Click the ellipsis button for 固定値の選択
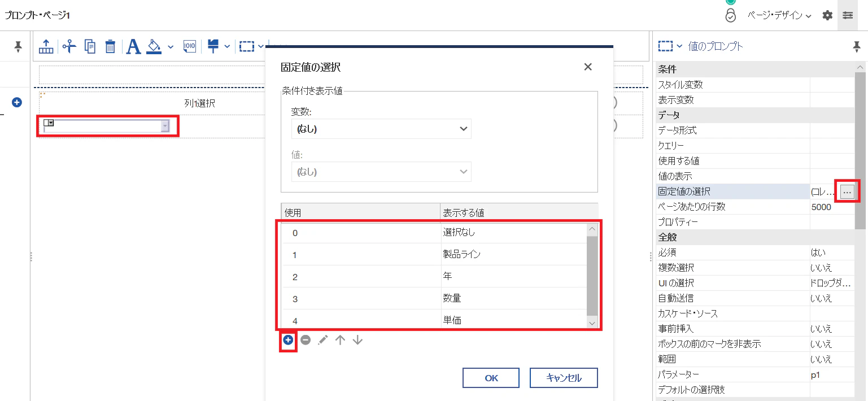This screenshot has height=401, width=868. click(847, 192)
